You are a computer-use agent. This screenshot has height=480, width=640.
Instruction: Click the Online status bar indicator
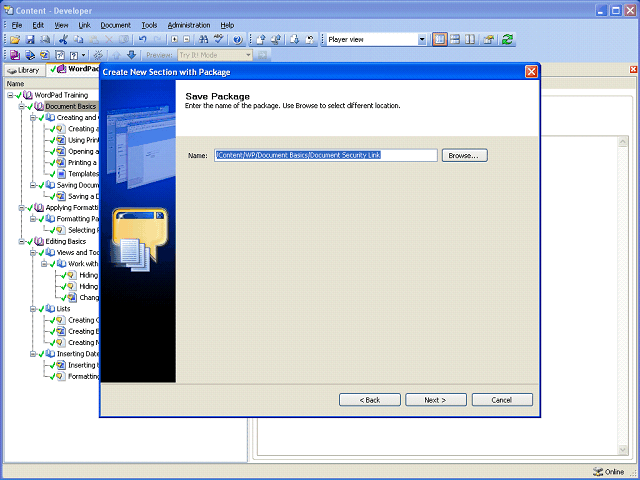tap(609, 472)
